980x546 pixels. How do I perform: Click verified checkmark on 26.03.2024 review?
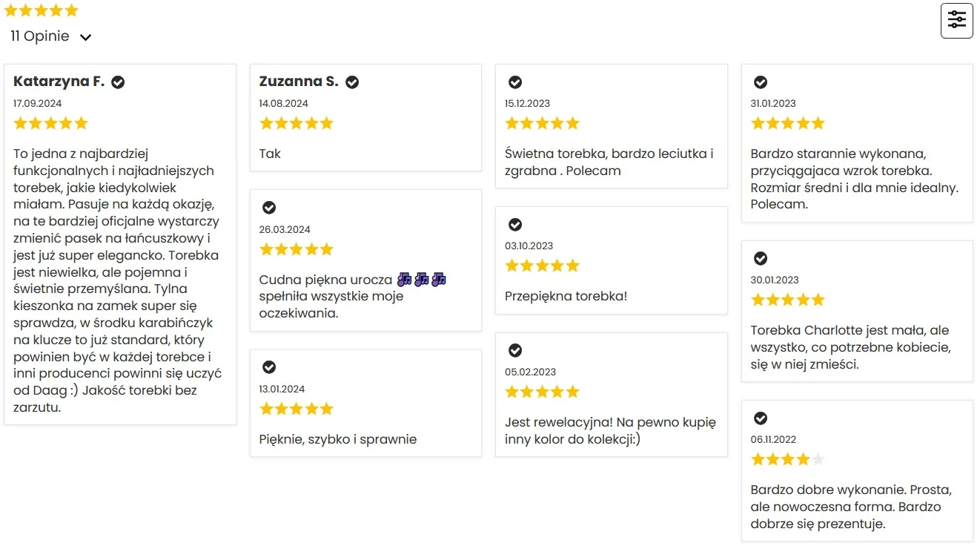(x=269, y=208)
